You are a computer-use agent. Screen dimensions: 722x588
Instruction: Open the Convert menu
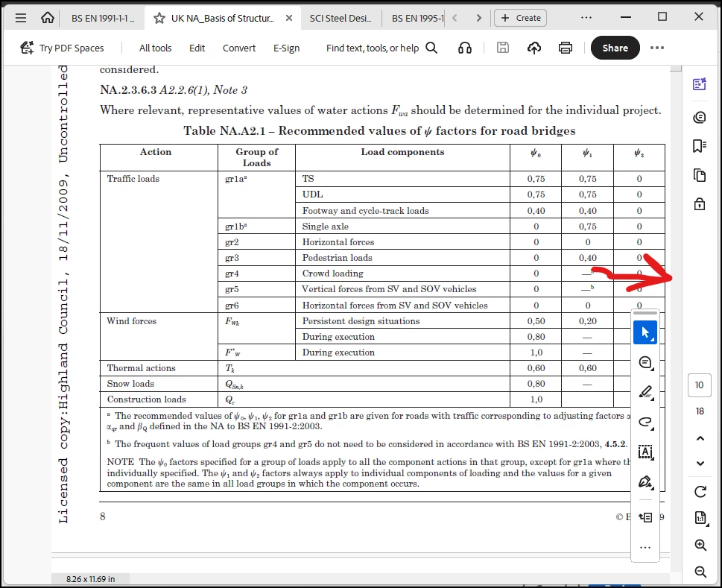tap(239, 48)
